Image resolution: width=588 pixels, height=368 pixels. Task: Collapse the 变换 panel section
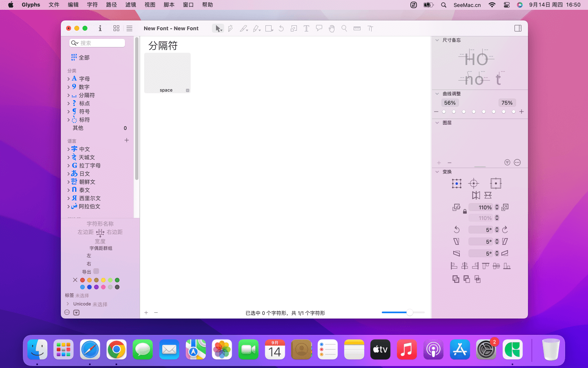pos(437,172)
